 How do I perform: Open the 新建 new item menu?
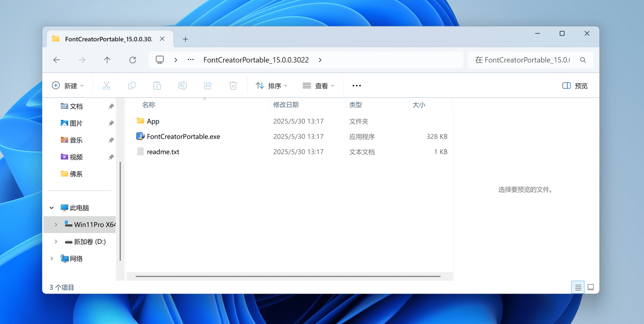tap(68, 86)
